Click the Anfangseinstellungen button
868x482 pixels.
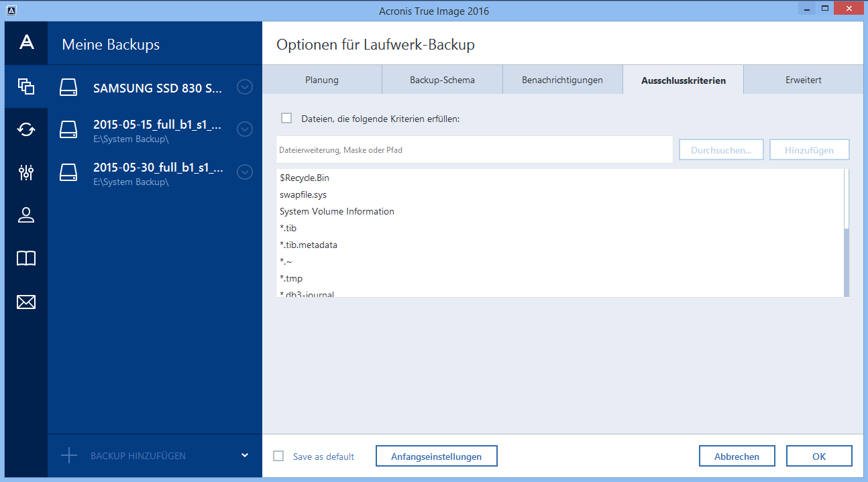tap(436, 457)
